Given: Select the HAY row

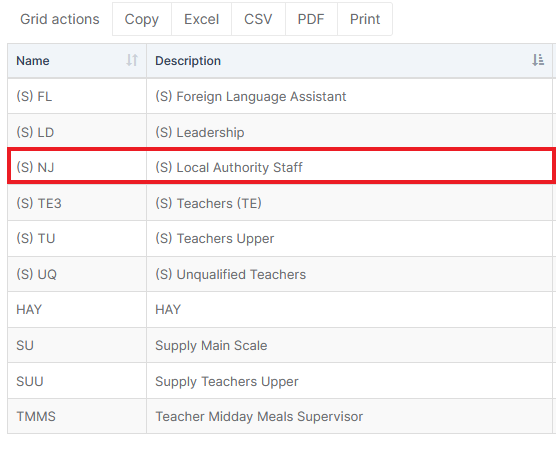Looking at the screenshot, I should 282,310.
